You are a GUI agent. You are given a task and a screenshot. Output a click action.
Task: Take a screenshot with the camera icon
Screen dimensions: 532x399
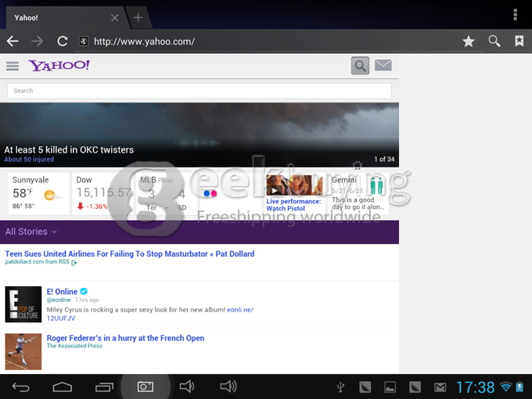146,386
